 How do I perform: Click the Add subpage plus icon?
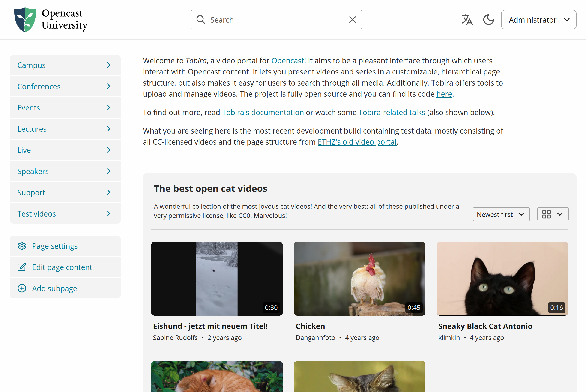[22, 288]
